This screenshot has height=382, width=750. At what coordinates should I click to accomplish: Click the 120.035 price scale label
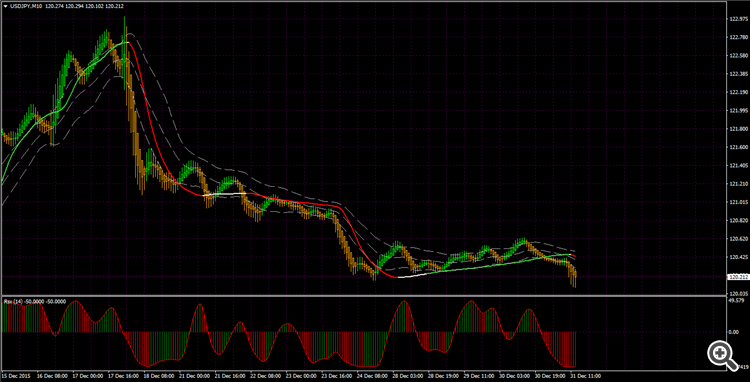point(739,294)
